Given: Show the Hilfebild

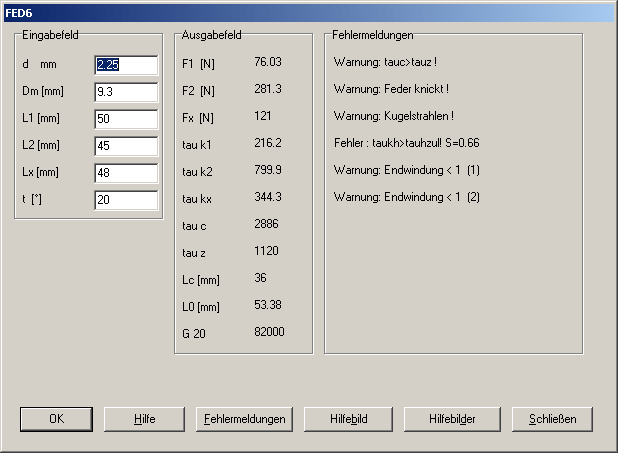Looking at the screenshot, I should click(348, 419).
